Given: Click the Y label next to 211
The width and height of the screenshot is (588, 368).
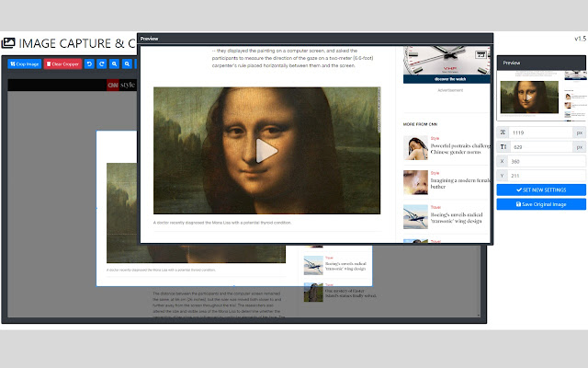Looking at the screenshot, I should click(x=503, y=176).
